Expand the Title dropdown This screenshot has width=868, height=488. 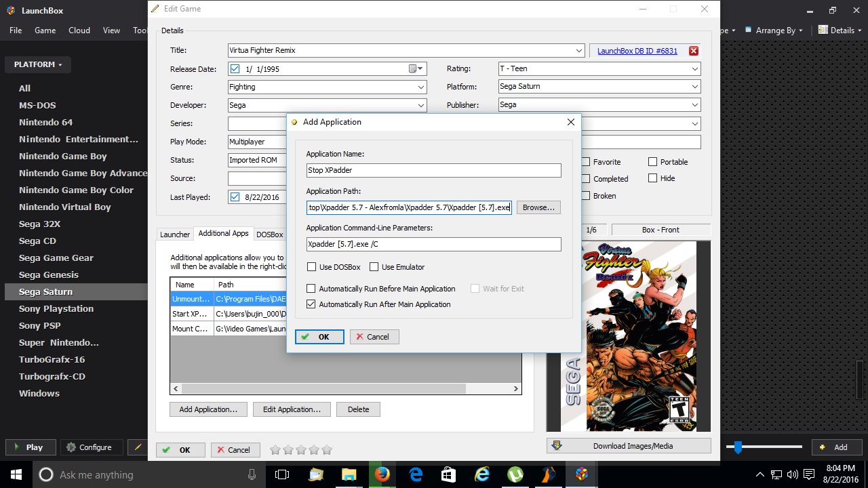click(x=578, y=50)
